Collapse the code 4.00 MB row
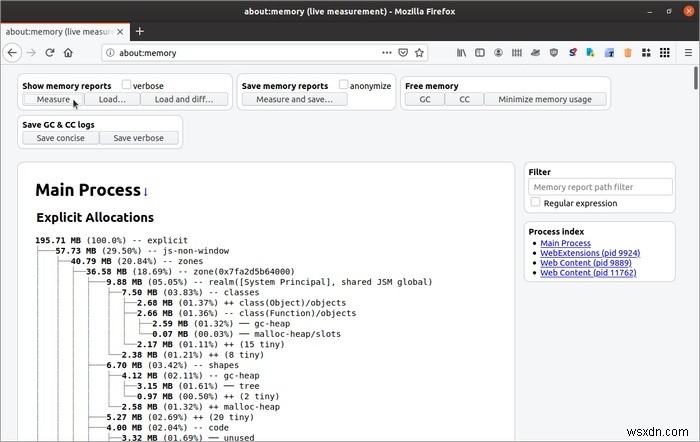Screen dimensions: 700x442 pyautogui.click(x=167, y=428)
